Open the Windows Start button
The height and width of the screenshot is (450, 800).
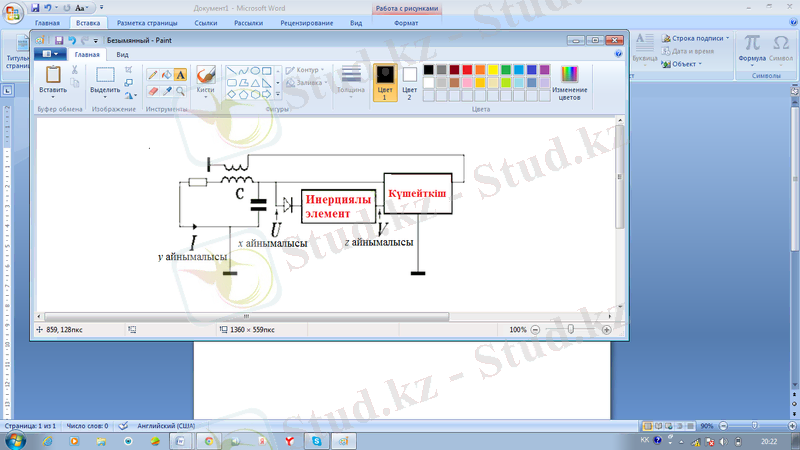tap(14, 440)
